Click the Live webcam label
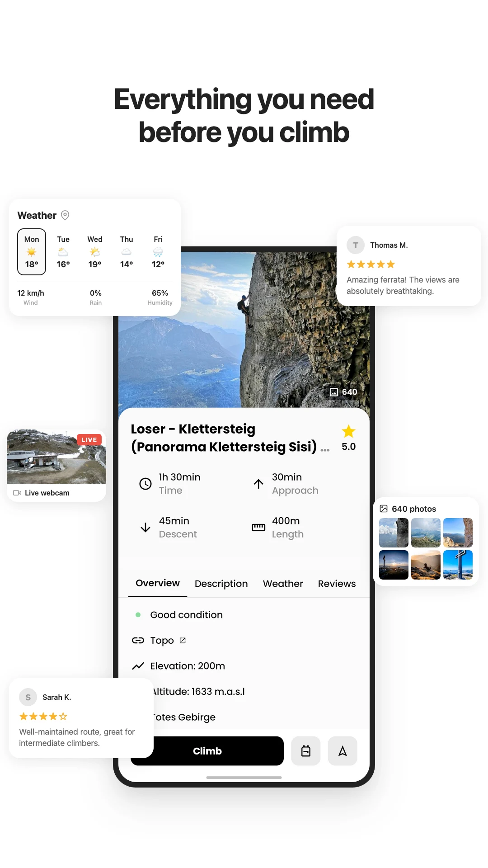The height and width of the screenshot is (868, 488). pos(47,493)
